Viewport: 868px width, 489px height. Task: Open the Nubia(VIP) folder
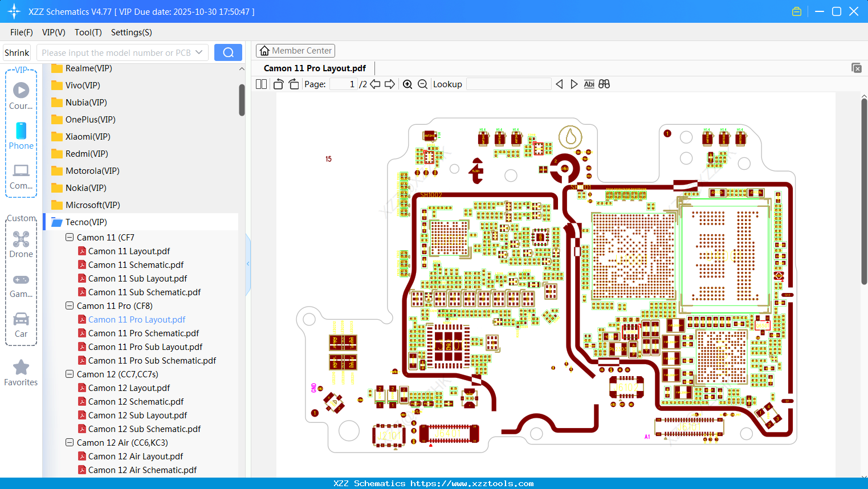(x=86, y=103)
